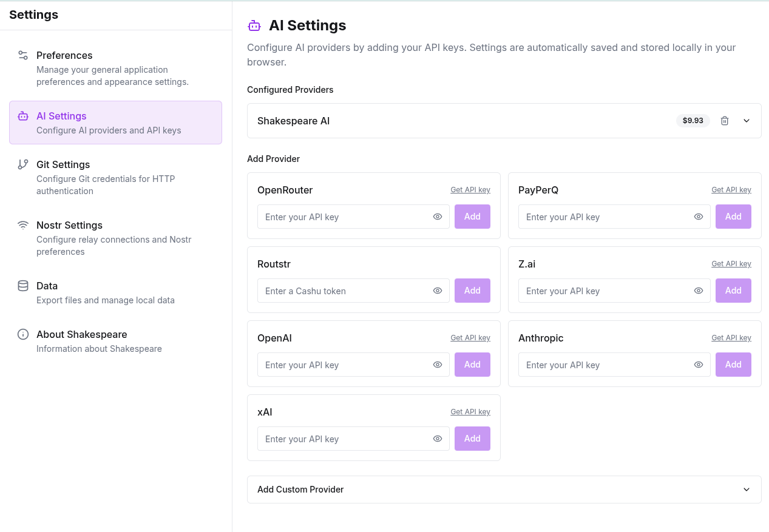Click the robot icon next to AI Settings heading

[x=254, y=25]
